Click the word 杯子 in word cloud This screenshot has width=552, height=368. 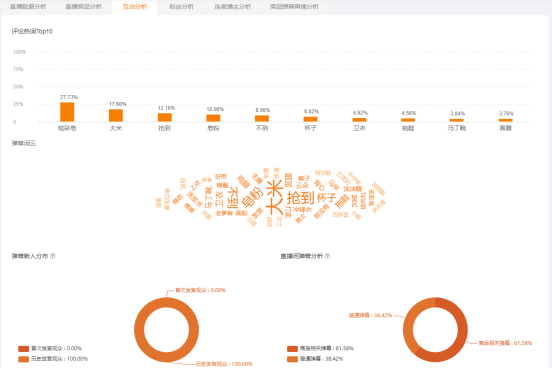click(326, 198)
